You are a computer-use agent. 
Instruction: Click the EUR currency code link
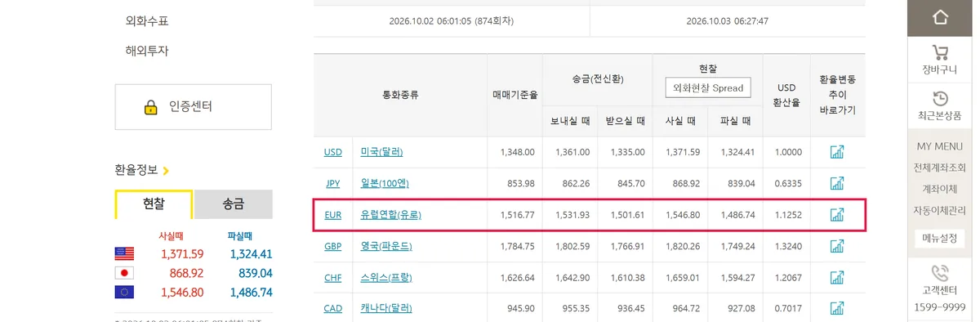333,215
